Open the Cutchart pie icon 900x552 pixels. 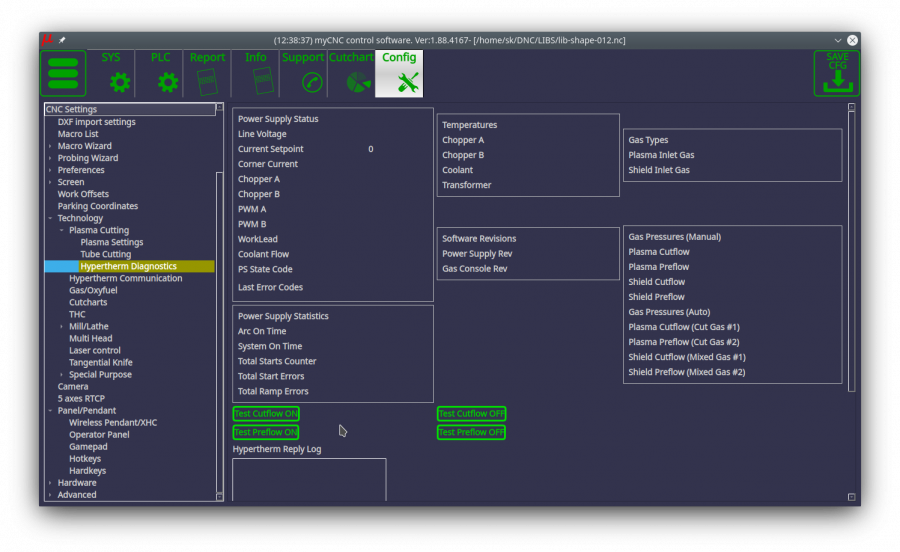click(359, 82)
